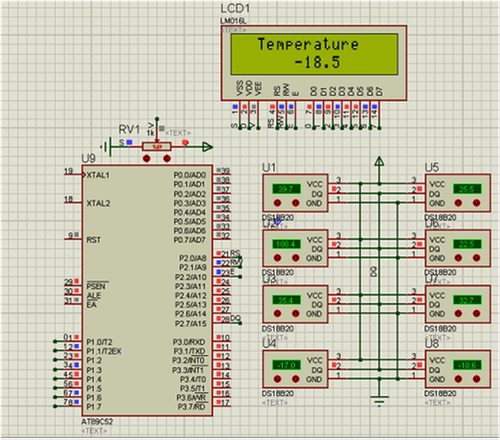The image size is (500, 440).
Task: Click the DQ net label at pin 28
Action: pyautogui.click(x=236, y=318)
